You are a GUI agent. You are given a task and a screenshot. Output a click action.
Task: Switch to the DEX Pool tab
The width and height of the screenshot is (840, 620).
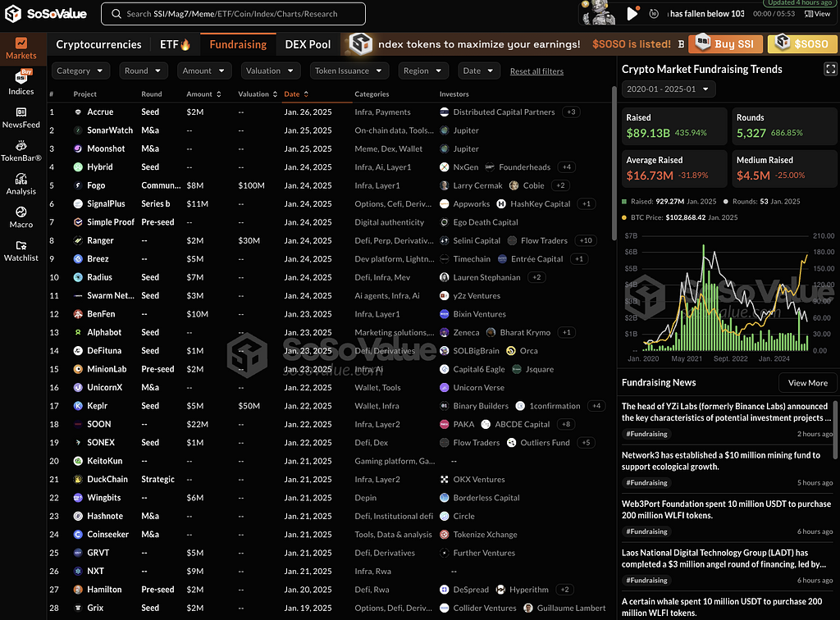308,44
